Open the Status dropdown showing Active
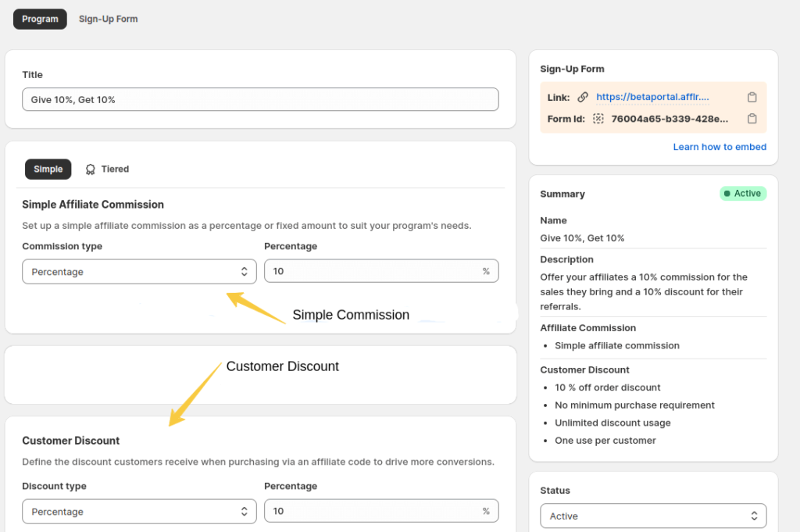The image size is (800, 532). (653, 516)
